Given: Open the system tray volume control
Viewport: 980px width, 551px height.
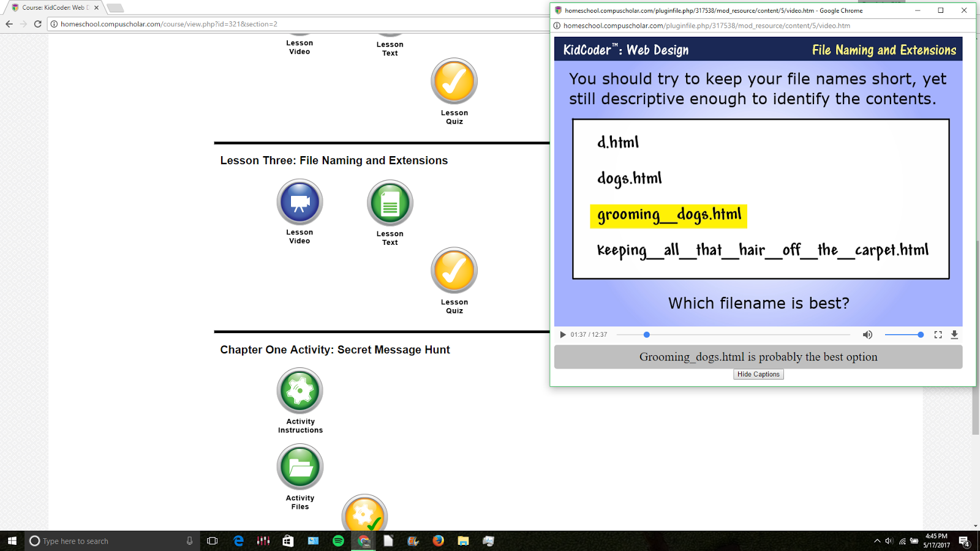Looking at the screenshot, I should tap(889, 541).
